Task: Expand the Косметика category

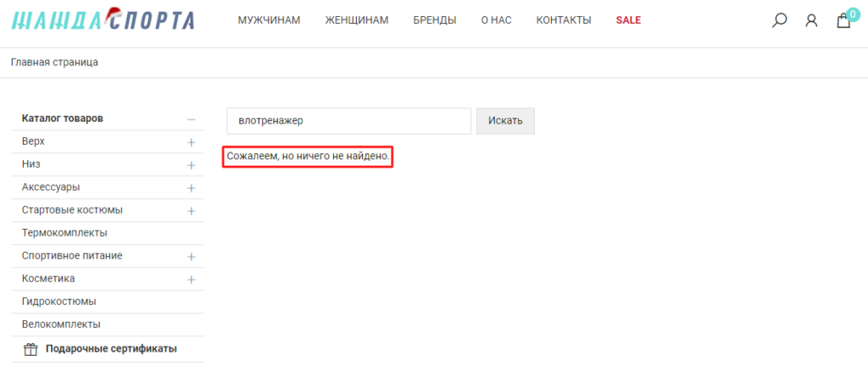Action: pyautogui.click(x=192, y=280)
